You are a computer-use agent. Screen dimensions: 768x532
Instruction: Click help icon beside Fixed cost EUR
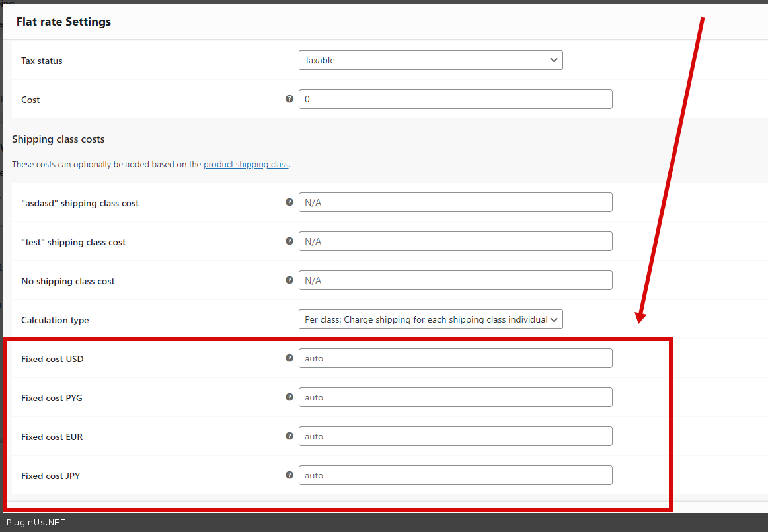[289, 436]
